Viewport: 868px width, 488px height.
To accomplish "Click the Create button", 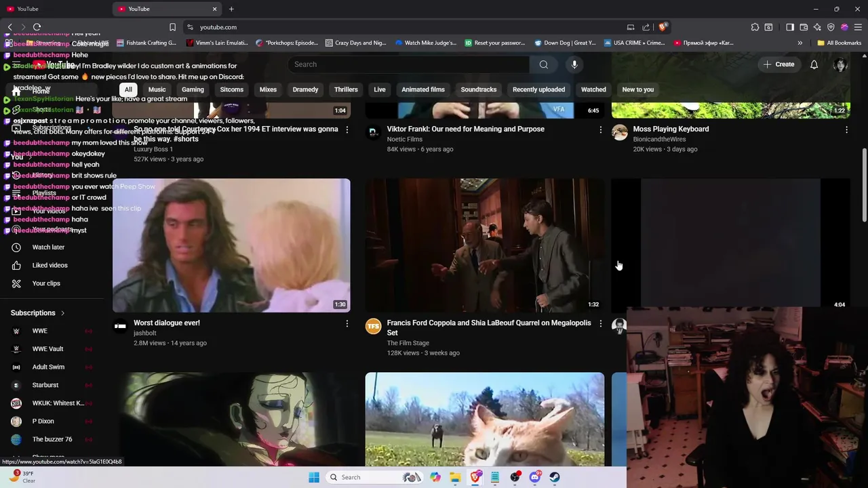I will [x=778, y=64].
